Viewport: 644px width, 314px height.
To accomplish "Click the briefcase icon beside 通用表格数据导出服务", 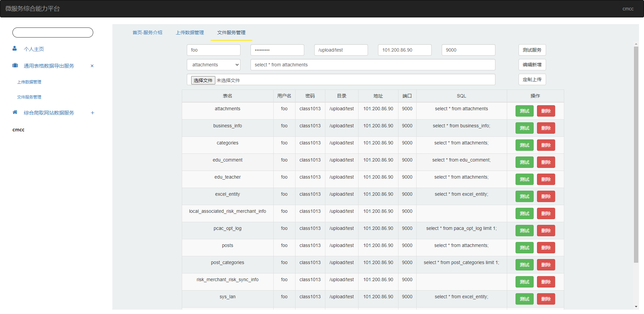I will [15, 65].
